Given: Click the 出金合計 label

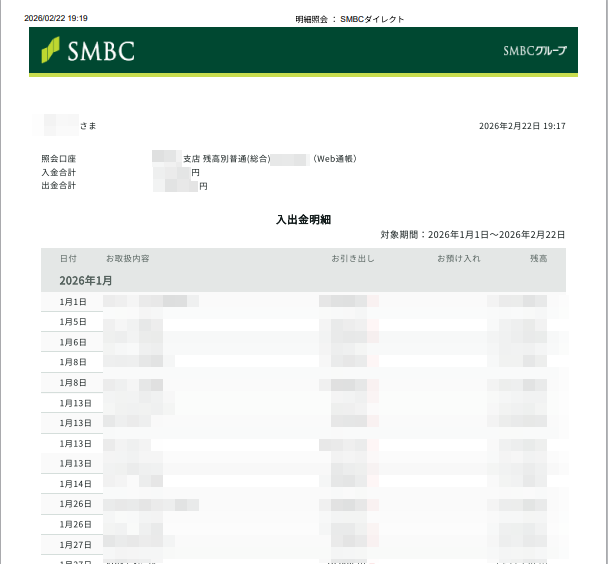Looking at the screenshot, I should tap(59, 186).
